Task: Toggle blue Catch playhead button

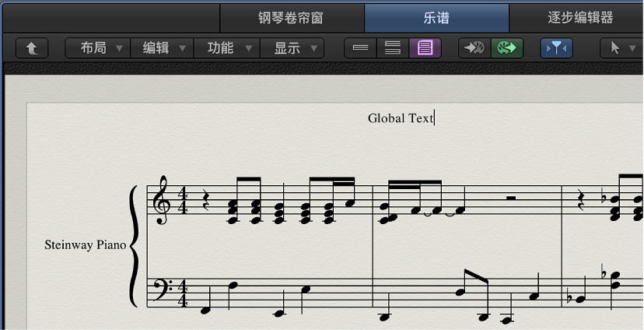Action: click(x=556, y=48)
